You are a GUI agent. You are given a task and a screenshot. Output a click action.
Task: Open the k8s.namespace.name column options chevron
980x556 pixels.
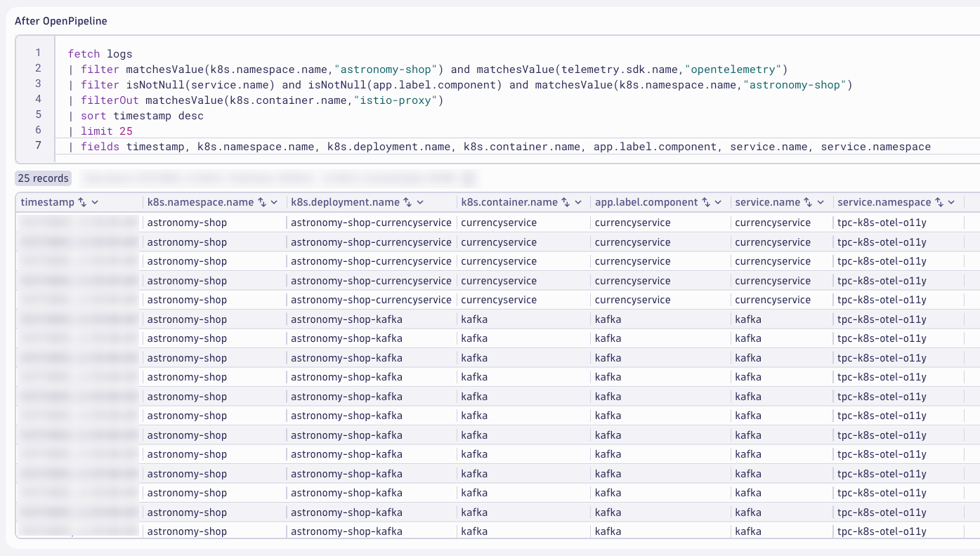[x=275, y=202]
